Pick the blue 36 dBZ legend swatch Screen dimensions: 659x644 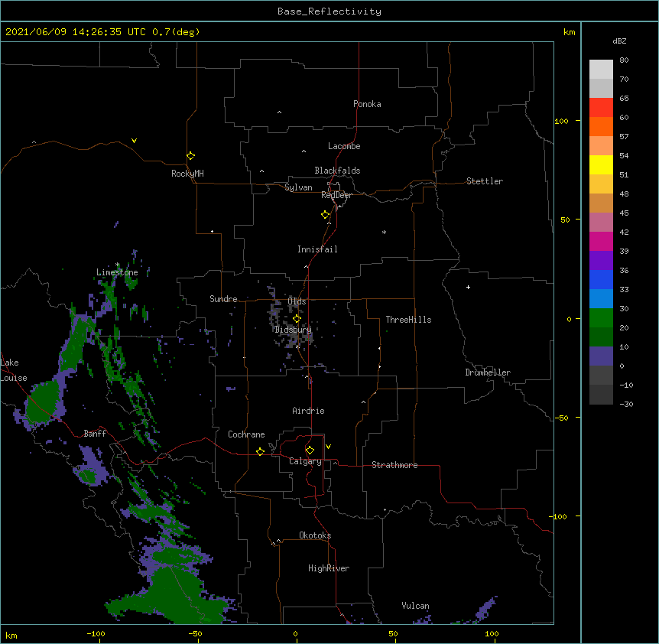(601, 279)
